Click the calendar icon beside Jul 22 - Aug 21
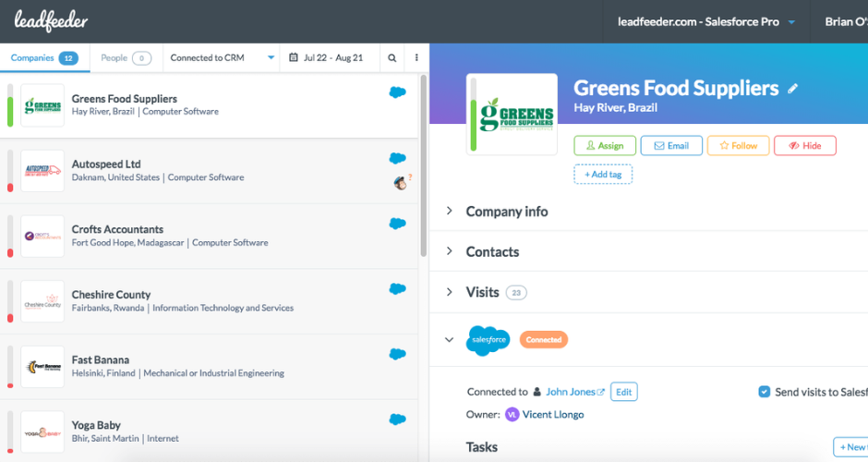868x462 pixels. point(294,57)
